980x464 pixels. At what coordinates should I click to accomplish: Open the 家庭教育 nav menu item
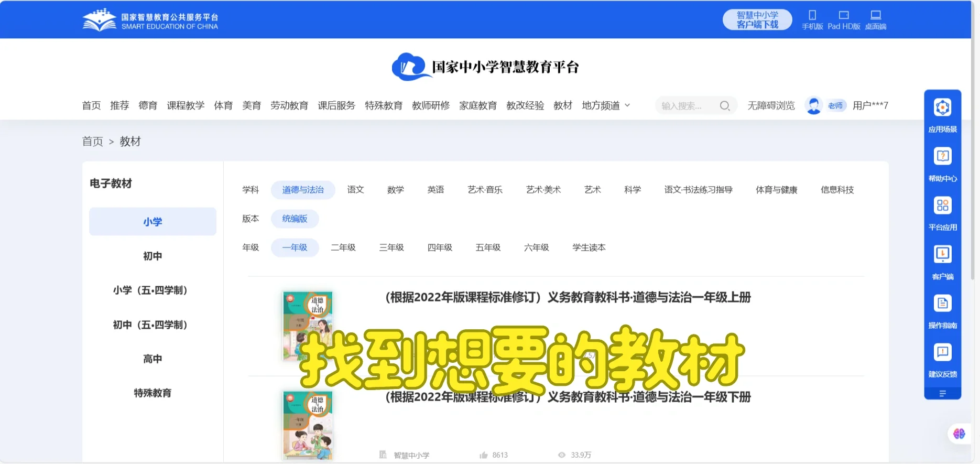point(478,106)
